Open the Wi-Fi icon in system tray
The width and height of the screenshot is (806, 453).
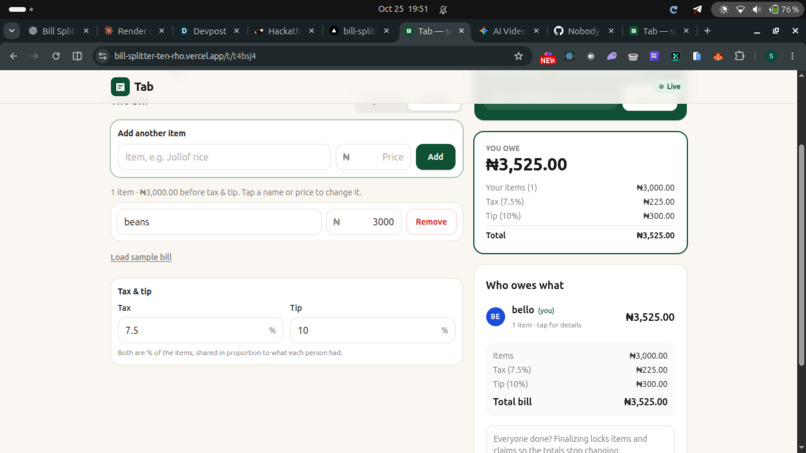[740, 9]
